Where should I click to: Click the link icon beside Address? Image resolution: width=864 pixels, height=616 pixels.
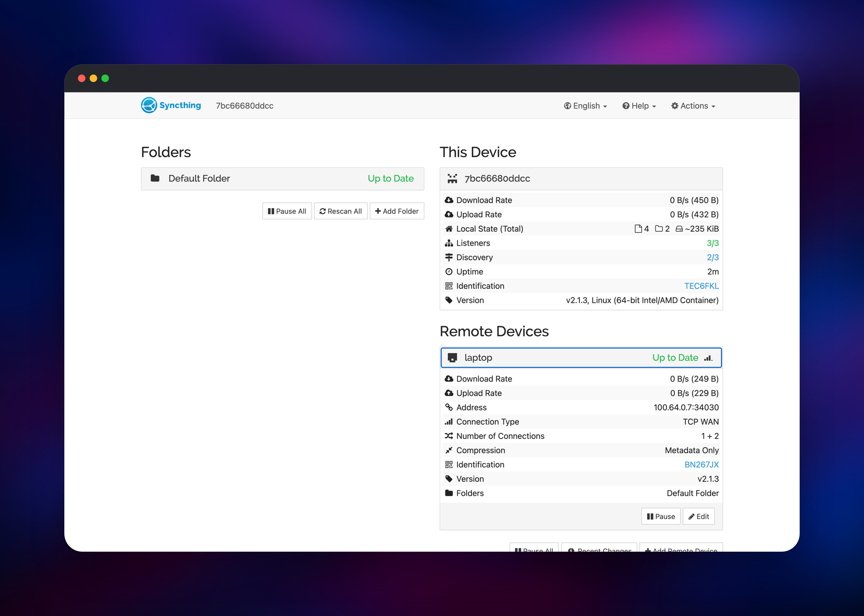pos(449,407)
